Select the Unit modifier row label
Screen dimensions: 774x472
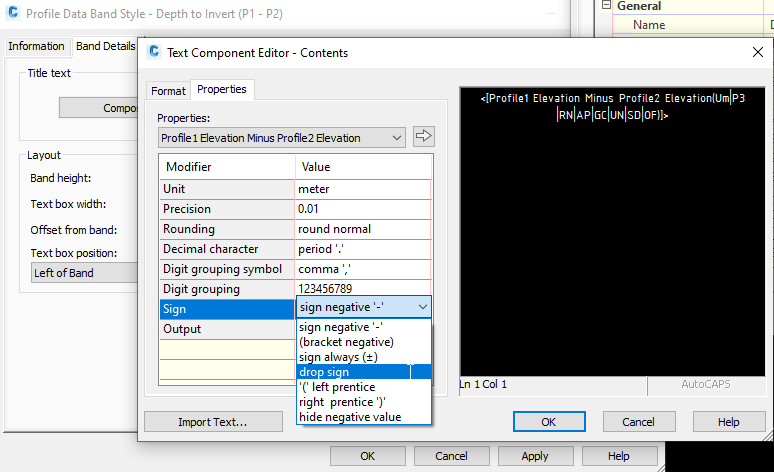pos(227,189)
